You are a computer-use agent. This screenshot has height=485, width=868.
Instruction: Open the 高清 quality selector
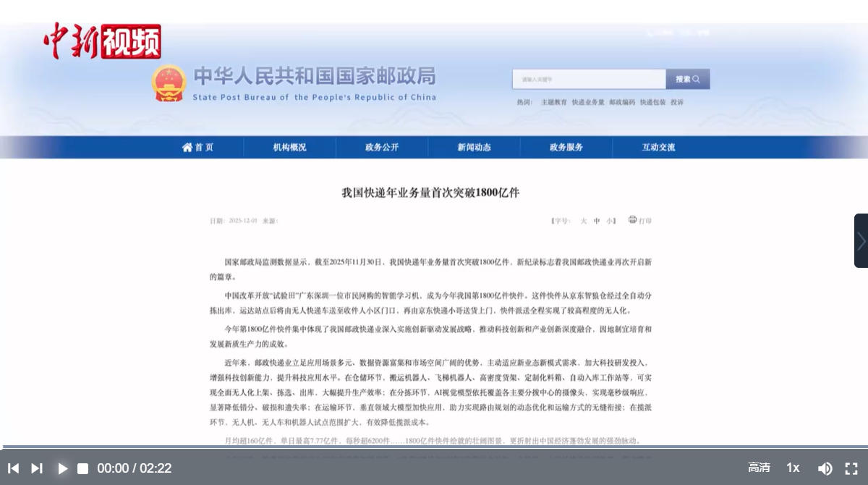759,468
